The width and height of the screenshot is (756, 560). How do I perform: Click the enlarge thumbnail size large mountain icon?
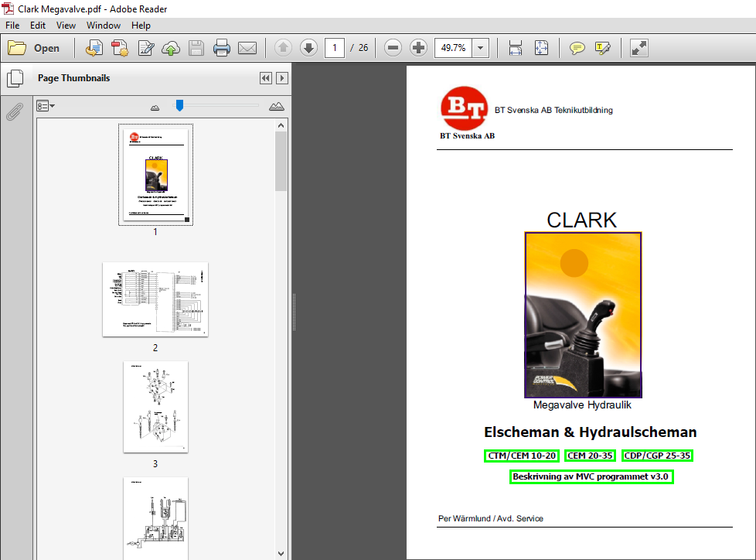coord(276,106)
